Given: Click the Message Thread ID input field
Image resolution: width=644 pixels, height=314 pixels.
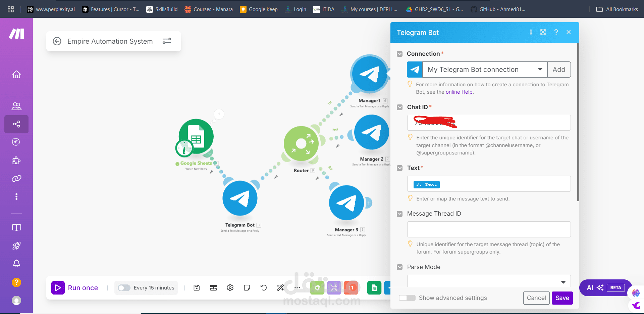Looking at the screenshot, I should pos(489,229).
